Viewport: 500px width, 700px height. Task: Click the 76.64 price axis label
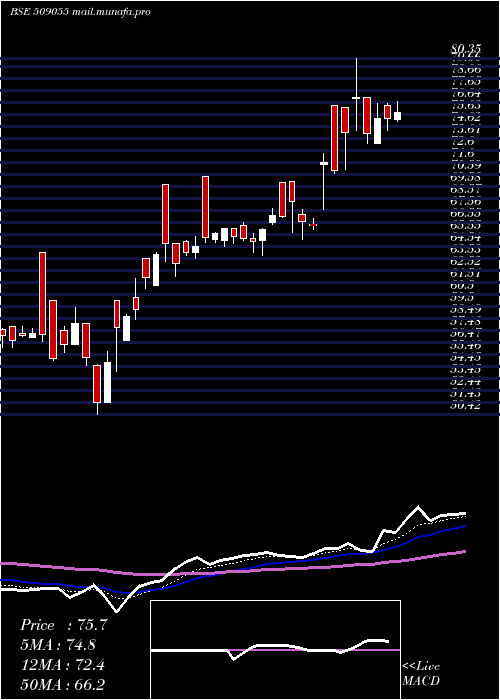(x=466, y=94)
